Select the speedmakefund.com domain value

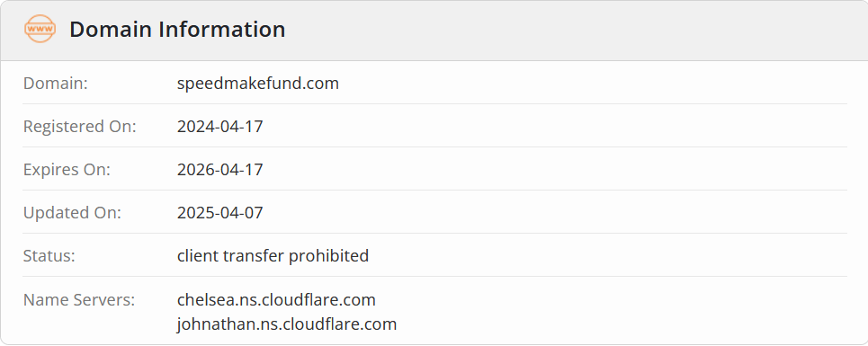tap(258, 84)
